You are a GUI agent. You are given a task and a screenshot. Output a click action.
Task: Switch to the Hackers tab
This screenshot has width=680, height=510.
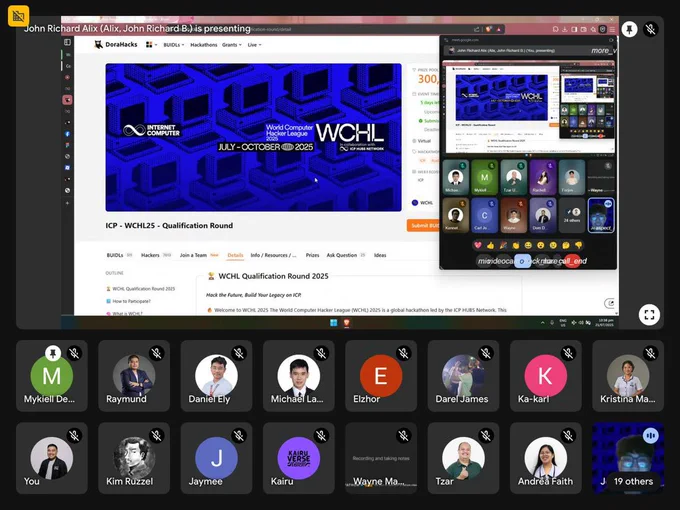pyautogui.click(x=156, y=255)
